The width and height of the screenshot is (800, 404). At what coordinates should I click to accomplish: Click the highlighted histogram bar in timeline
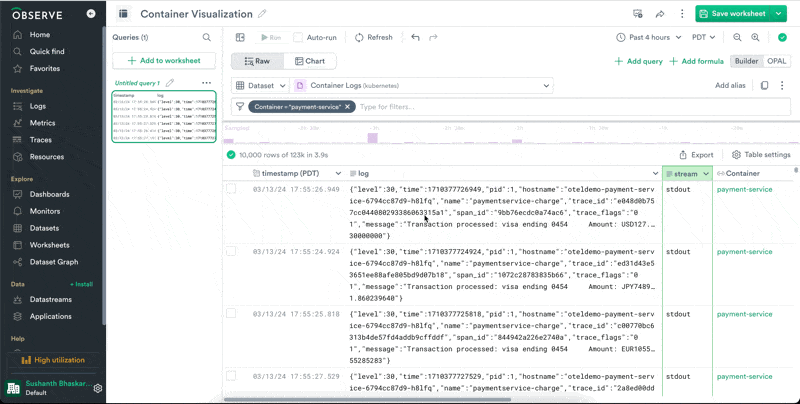click(373, 138)
